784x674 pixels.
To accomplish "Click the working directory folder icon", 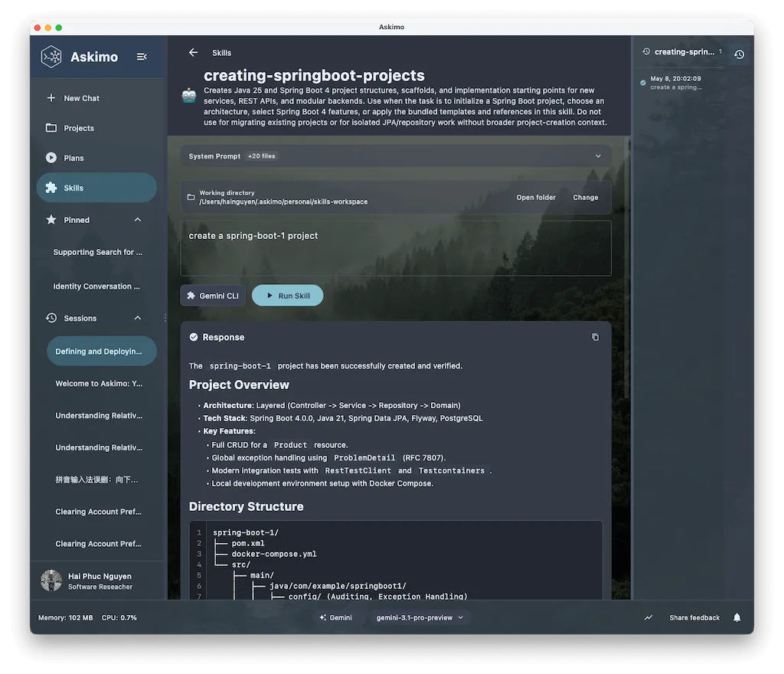I will [191, 197].
